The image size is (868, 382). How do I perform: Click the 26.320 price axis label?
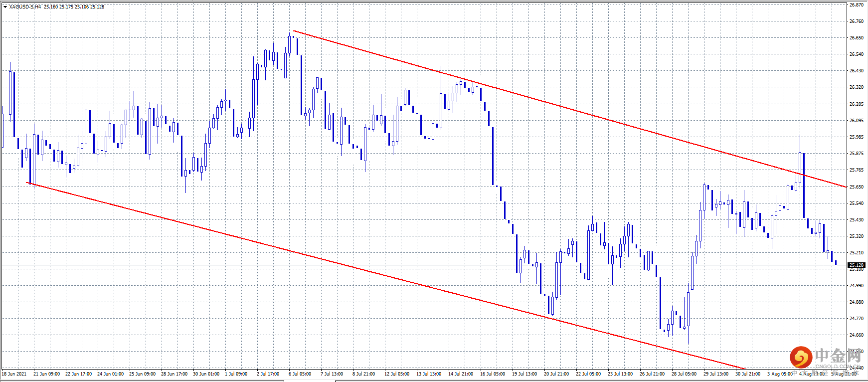(x=857, y=87)
